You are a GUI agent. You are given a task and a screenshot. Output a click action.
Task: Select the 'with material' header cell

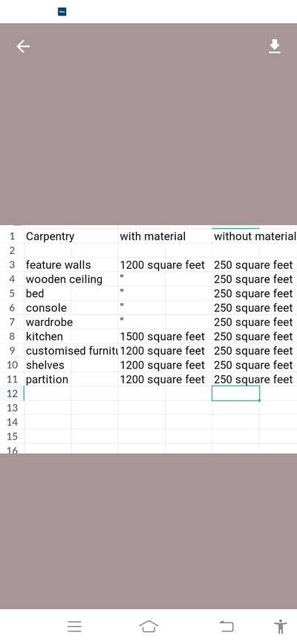pyautogui.click(x=165, y=236)
